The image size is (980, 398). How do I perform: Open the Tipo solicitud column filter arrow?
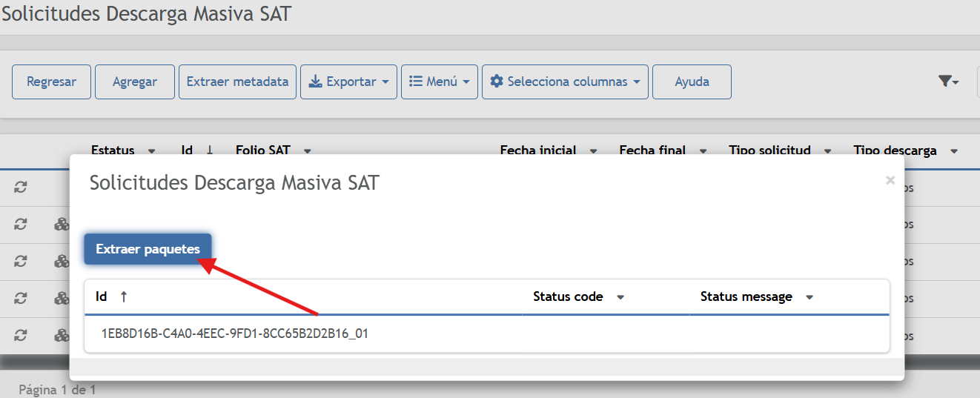pos(827,150)
